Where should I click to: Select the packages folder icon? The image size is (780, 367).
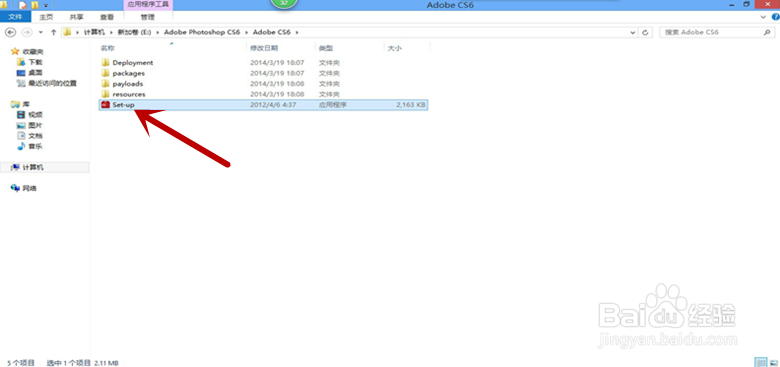pyautogui.click(x=105, y=73)
